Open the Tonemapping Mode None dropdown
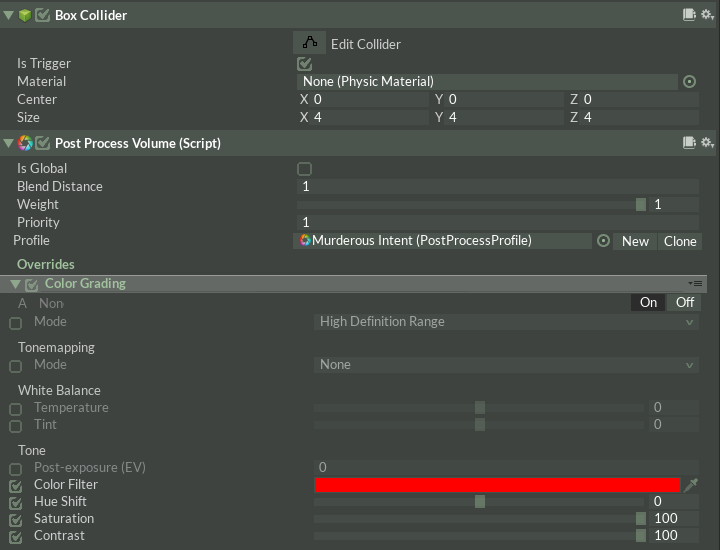 506,365
